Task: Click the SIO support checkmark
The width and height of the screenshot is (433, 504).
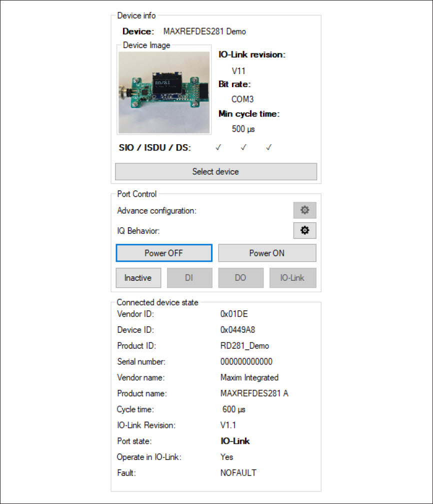Action: click(218, 147)
